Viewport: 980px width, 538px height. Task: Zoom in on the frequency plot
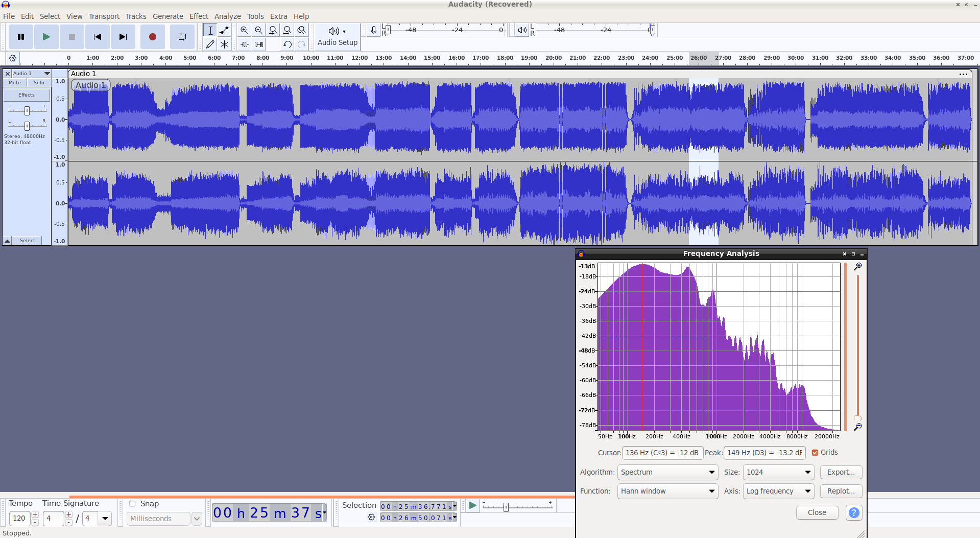[858, 266]
